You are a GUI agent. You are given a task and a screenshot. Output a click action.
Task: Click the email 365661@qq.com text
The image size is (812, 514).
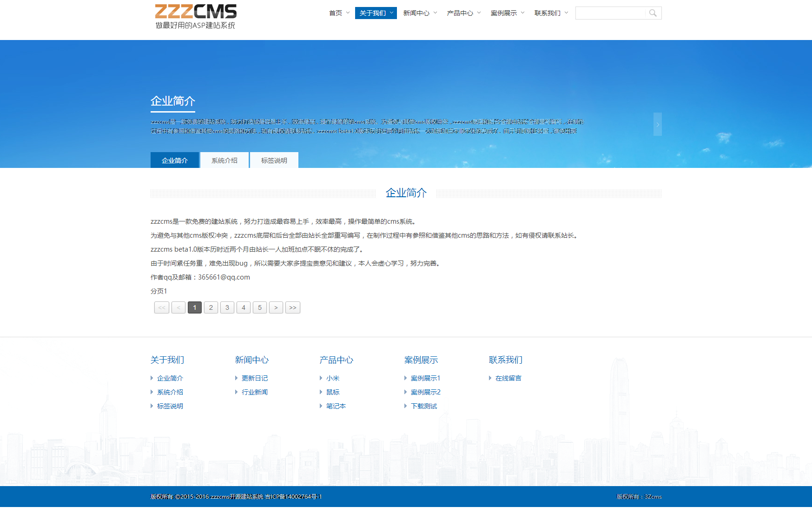(224, 277)
